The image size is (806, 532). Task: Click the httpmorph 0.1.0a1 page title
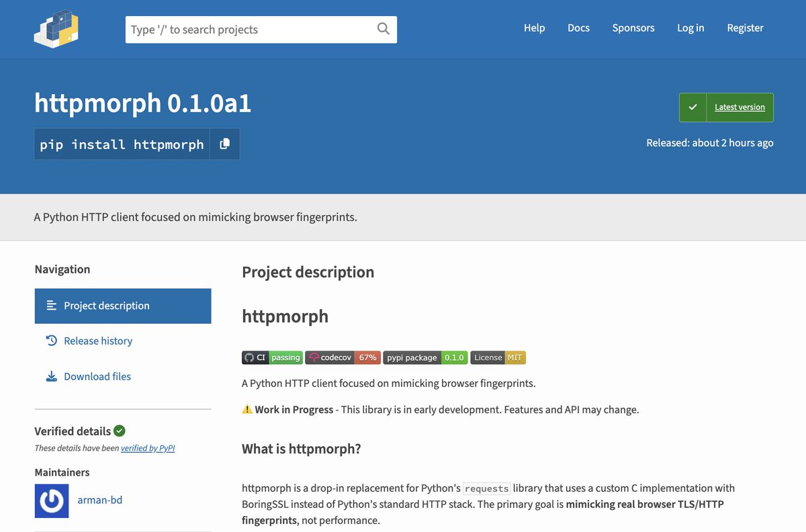click(142, 103)
